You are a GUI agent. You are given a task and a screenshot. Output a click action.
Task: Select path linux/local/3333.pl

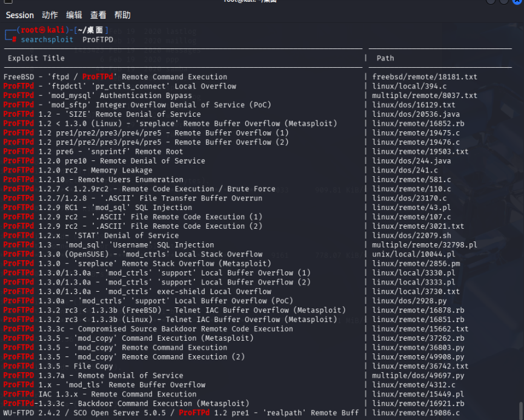click(x=414, y=282)
